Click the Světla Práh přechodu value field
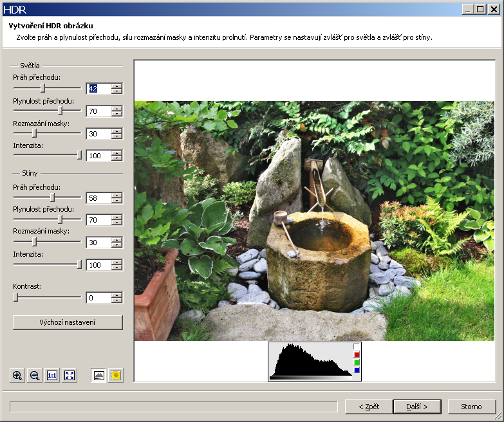The height and width of the screenshot is (422, 504). tap(98, 89)
